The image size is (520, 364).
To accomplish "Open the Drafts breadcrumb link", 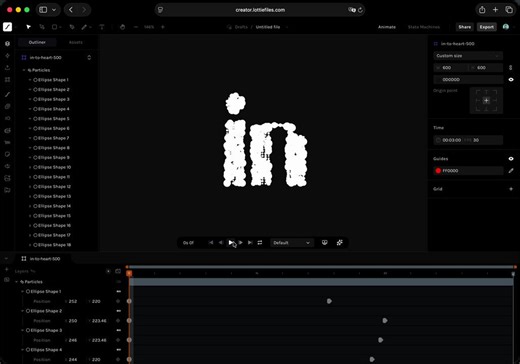I will pyautogui.click(x=241, y=27).
